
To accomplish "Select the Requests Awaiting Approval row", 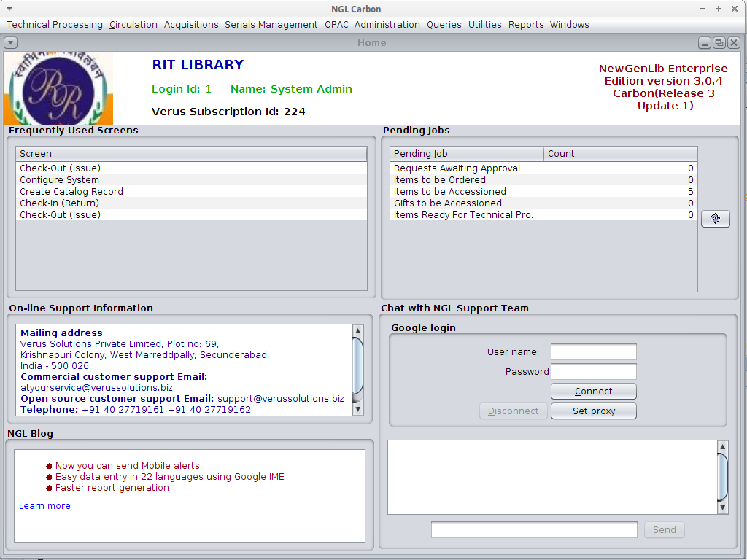I will pyautogui.click(x=543, y=168).
